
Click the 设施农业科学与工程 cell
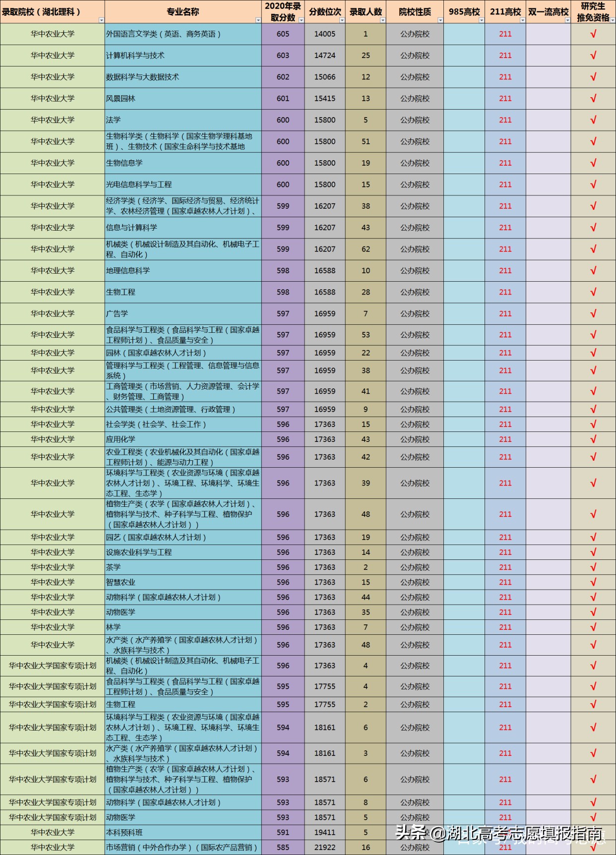(x=183, y=552)
